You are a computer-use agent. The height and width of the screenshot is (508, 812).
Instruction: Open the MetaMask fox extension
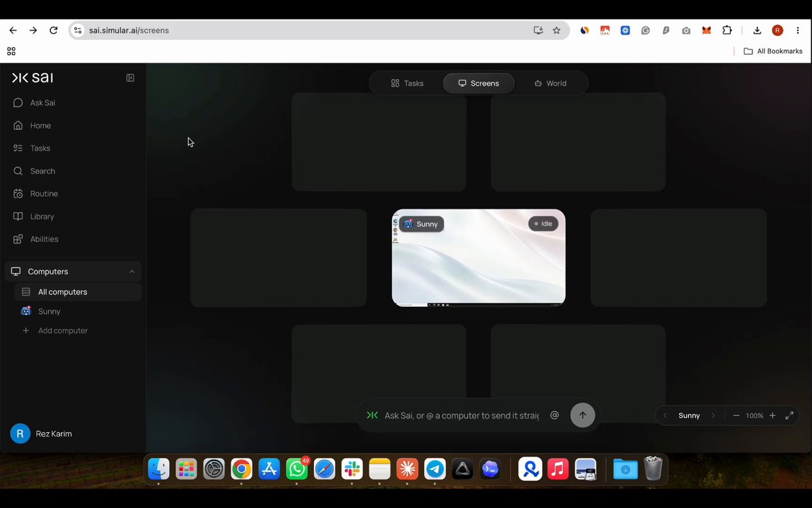[706, 30]
